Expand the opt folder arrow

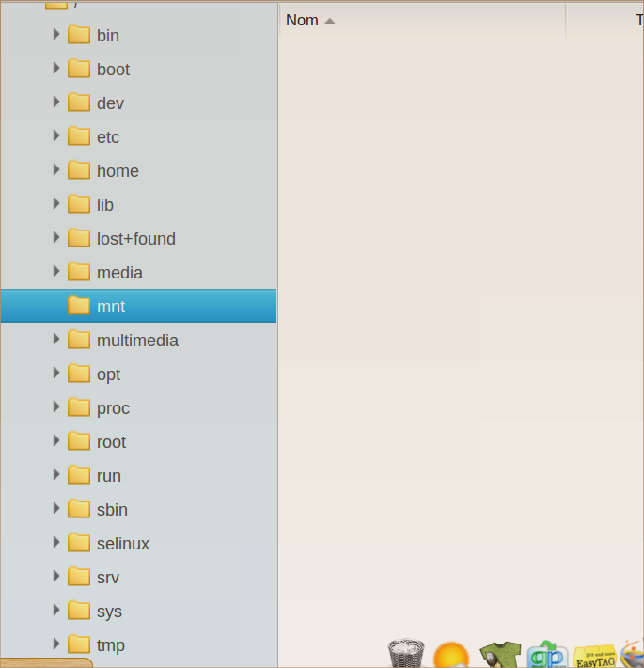[55, 374]
